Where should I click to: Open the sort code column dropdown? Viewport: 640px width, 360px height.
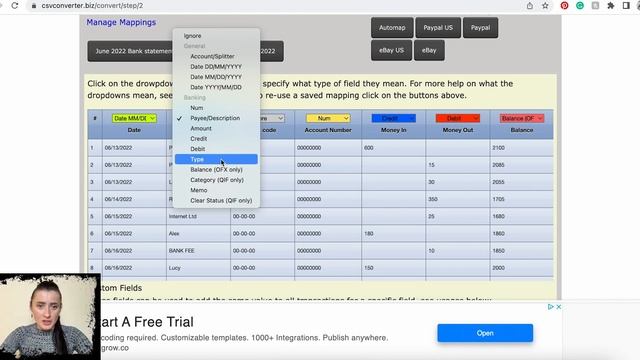pyautogui.click(x=272, y=118)
